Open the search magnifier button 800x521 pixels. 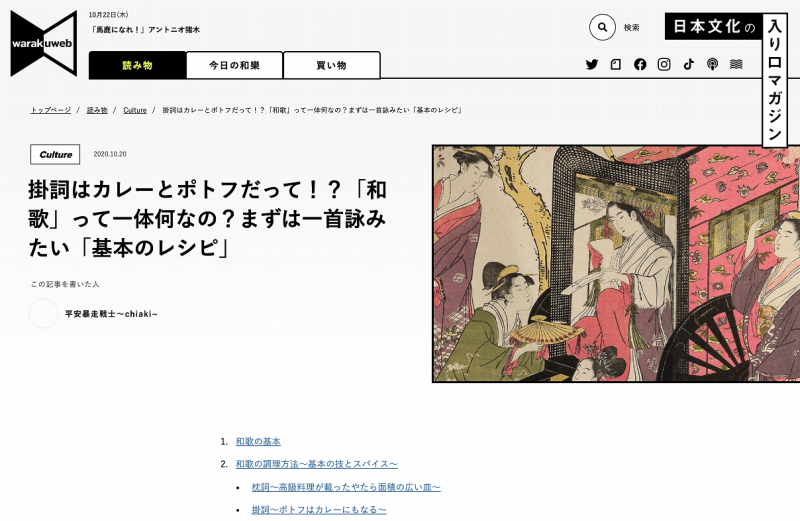click(602, 28)
